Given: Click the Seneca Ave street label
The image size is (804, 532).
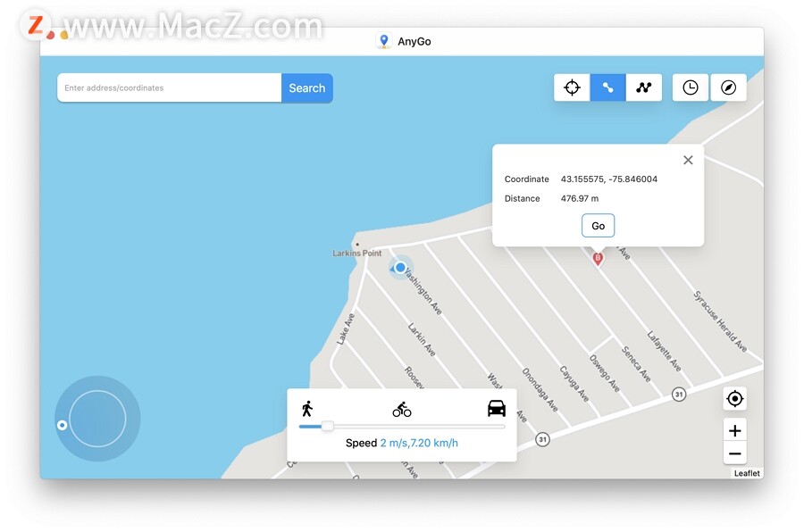Looking at the screenshot, I should pos(636,364).
